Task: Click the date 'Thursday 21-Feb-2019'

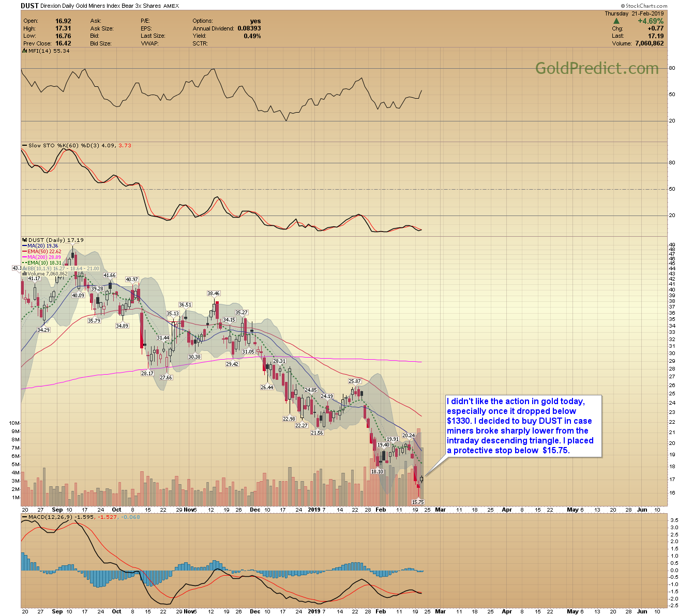Action: click(x=634, y=14)
